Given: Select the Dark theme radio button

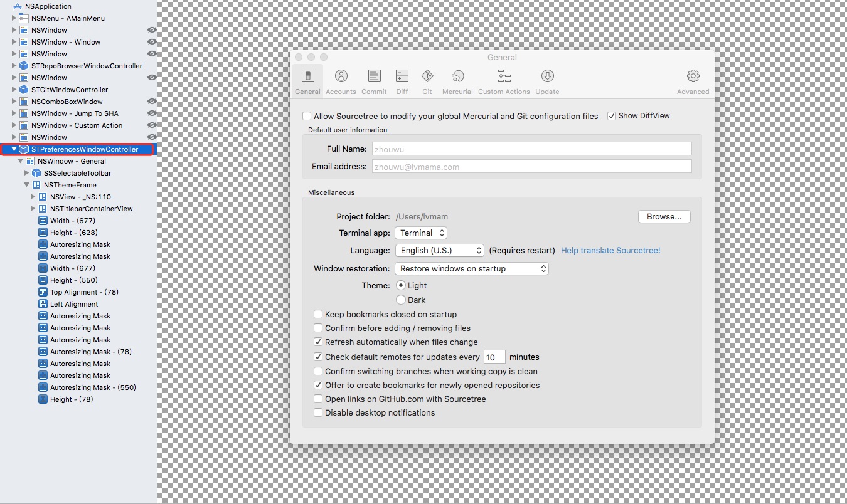Looking at the screenshot, I should click(x=401, y=300).
